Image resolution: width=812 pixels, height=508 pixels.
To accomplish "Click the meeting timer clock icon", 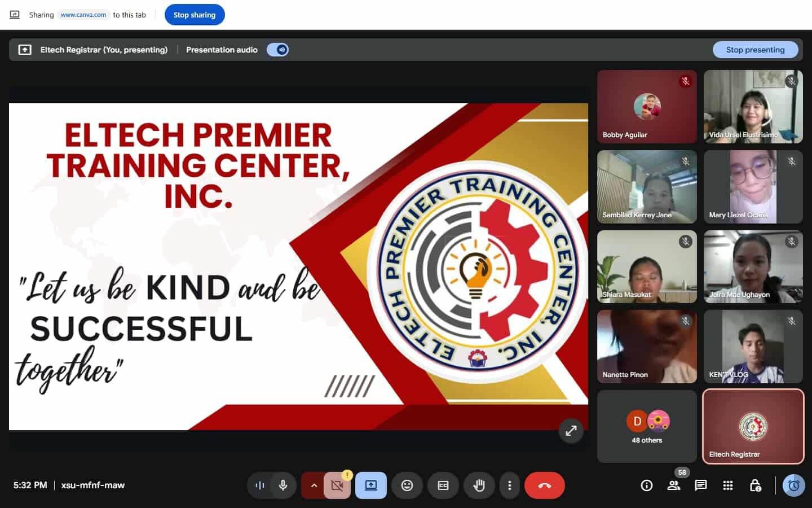I will pos(794,485).
